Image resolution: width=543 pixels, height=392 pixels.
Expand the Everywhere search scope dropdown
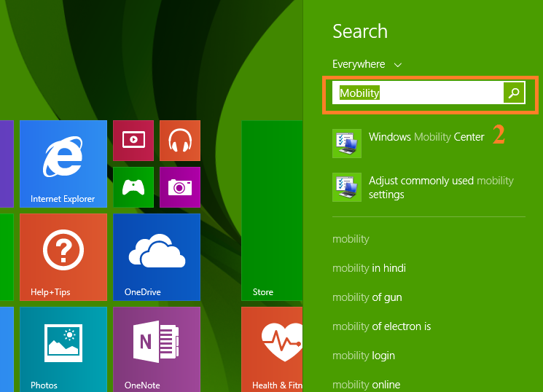(367, 64)
